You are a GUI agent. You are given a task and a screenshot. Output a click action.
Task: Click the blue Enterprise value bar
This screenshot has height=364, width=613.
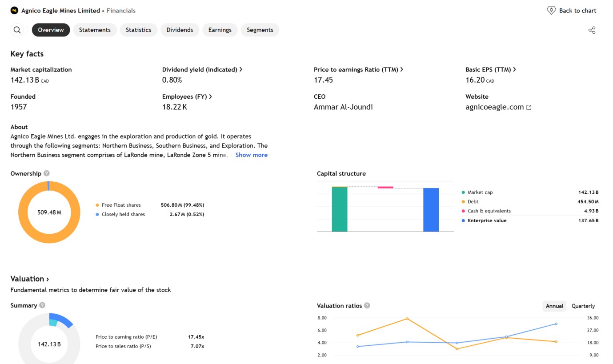click(x=431, y=210)
